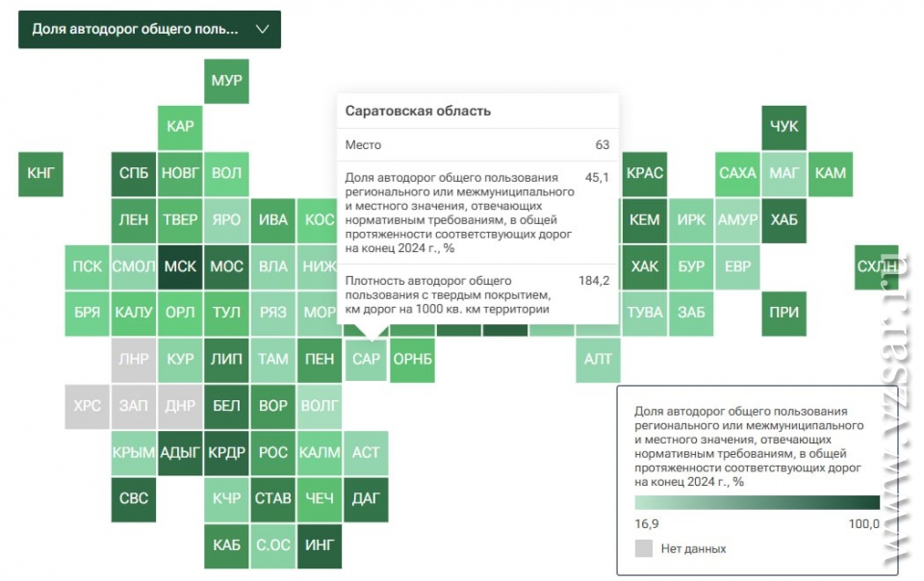Image resolution: width=924 pixels, height=581 pixels.
Task: Open the road-share indicator dropdown
Action: [x=150, y=29]
